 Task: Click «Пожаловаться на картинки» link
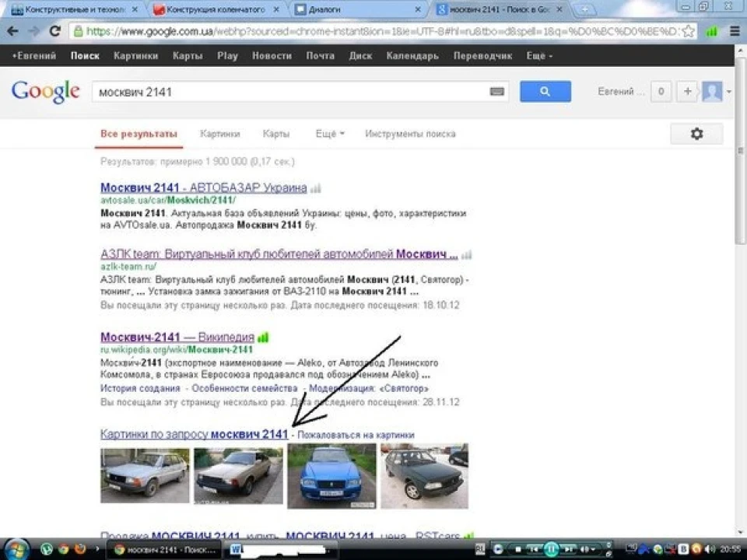tap(356, 435)
